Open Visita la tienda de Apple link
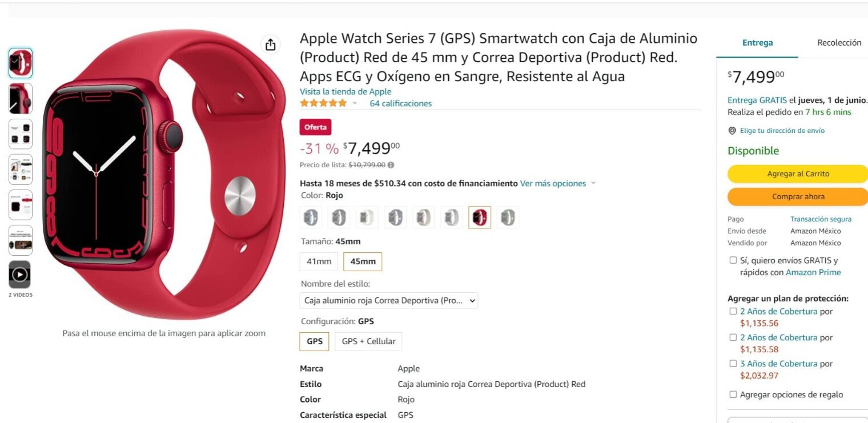Image resolution: width=868 pixels, height=423 pixels. 345,91
